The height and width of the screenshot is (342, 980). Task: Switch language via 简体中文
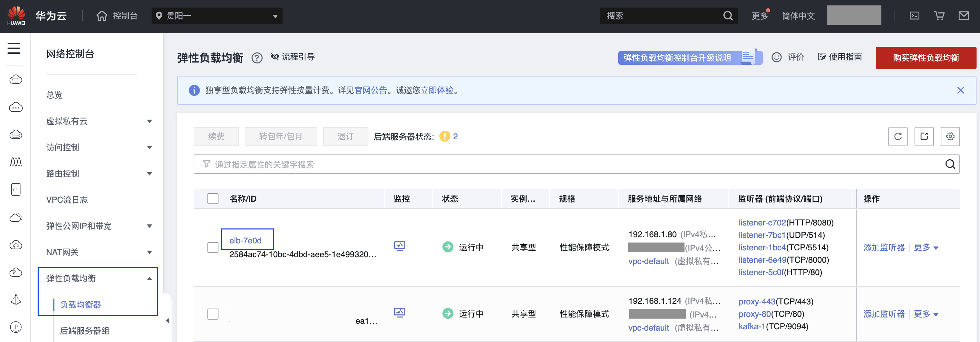pyautogui.click(x=798, y=16)
